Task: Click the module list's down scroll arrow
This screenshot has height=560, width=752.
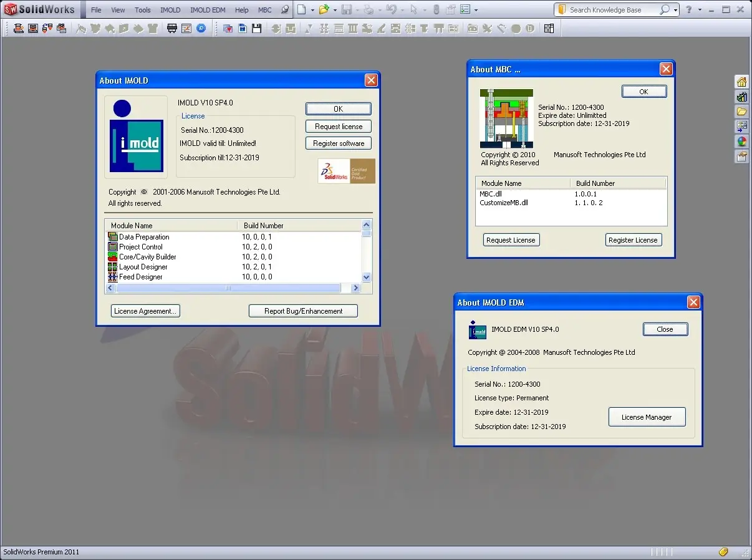Action: tap(367, 278)
